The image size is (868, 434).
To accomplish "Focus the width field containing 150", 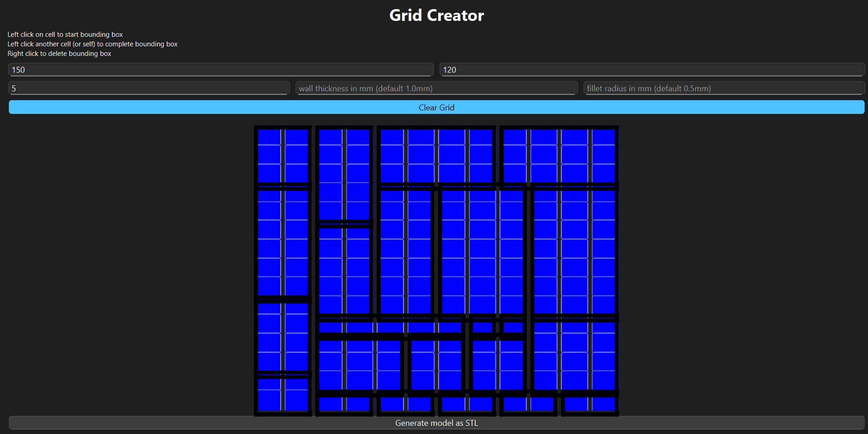I will point(221,70).
